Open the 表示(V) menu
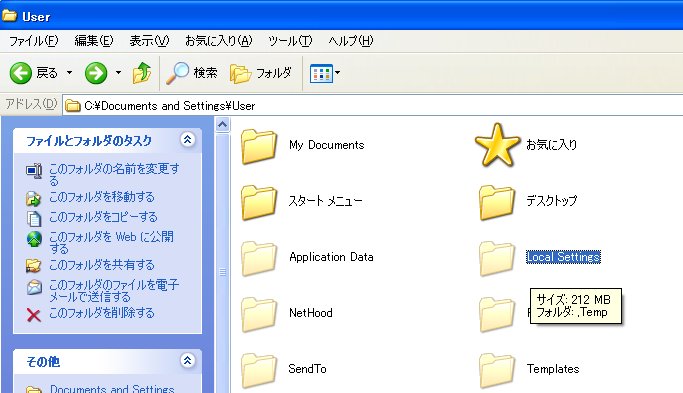This screenshot has width=683, height=393. [149, 41]
